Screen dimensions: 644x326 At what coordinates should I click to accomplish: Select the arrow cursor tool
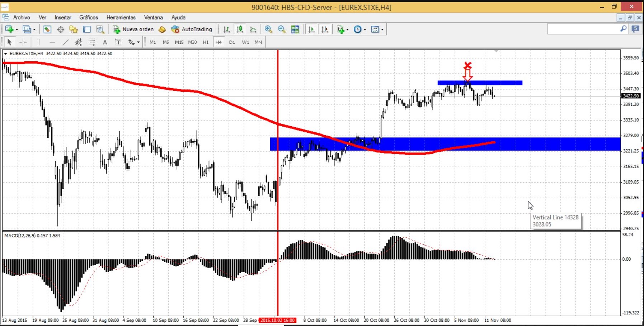pos(10,42)
